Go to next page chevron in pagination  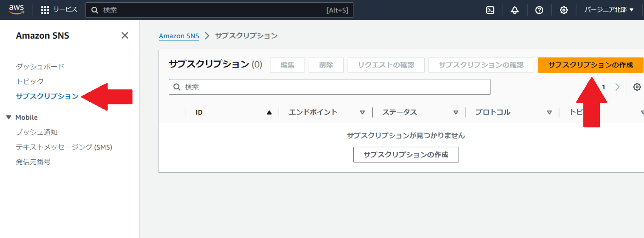617,87
